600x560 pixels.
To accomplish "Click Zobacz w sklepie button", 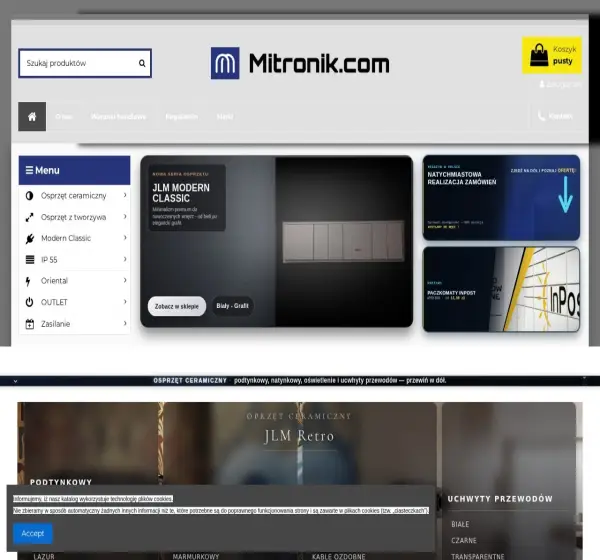I will 177,306.
